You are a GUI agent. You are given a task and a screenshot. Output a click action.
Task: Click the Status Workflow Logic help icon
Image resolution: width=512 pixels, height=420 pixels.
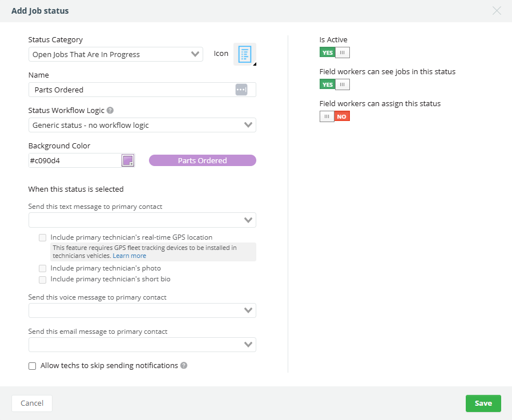pyautogui.click(x=110, y=110)
